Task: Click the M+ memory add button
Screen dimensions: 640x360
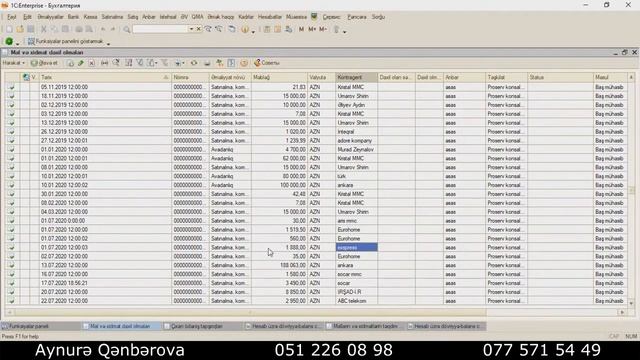Action: tap(312, 29)
